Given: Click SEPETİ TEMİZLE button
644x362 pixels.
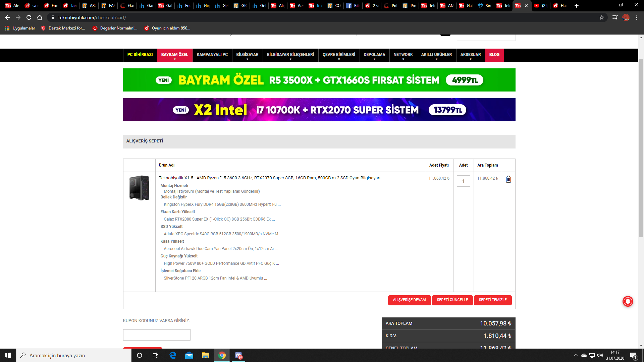Looking at the screenshot, I should tap(492, 300).
